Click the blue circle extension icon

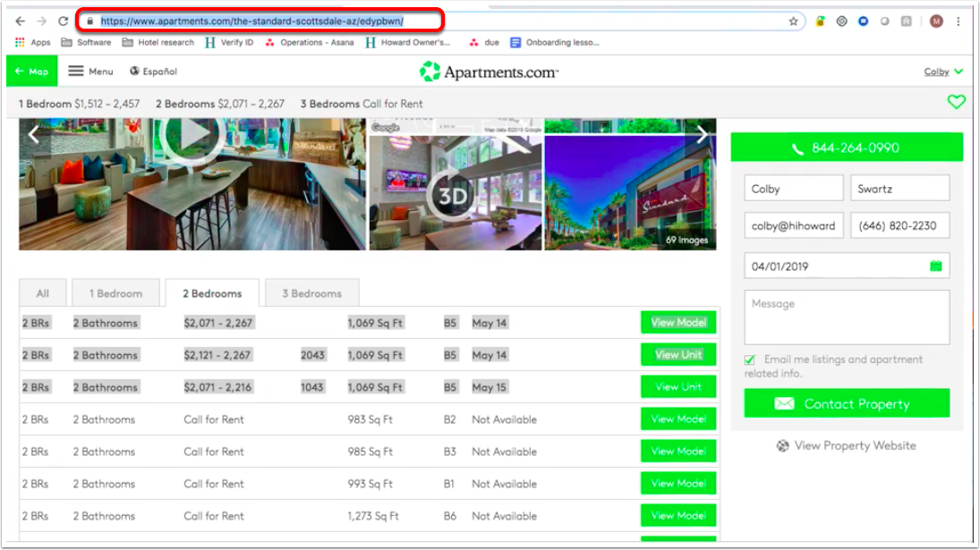[x=863, y=21]
